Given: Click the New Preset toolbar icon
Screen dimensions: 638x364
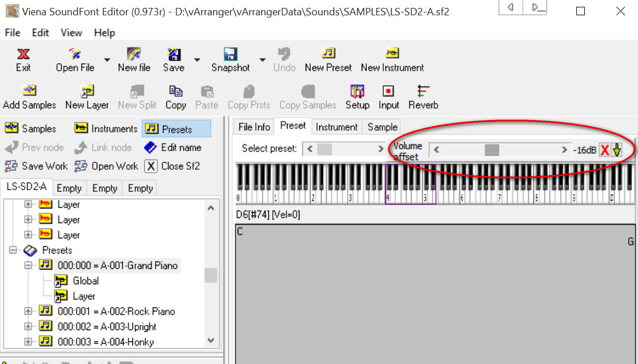Looking at the screenshot, I should point(328,53).
